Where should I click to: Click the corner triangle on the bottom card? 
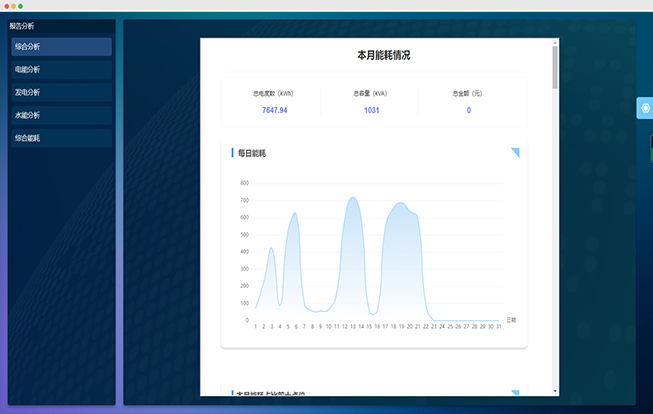point(516,393)
